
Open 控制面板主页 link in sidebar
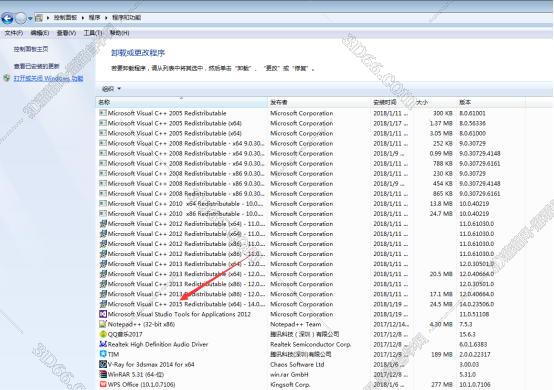[x=31, y=49]
